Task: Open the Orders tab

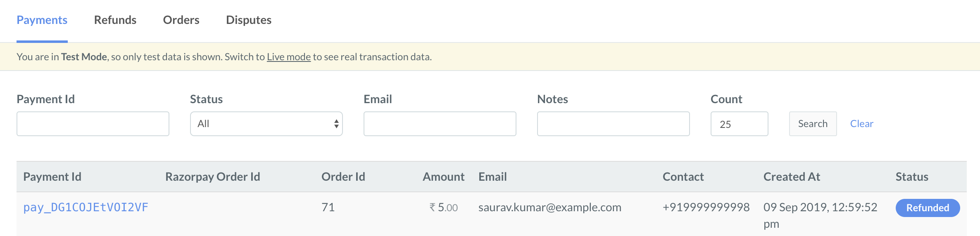Action: click(x=181, y=20)
